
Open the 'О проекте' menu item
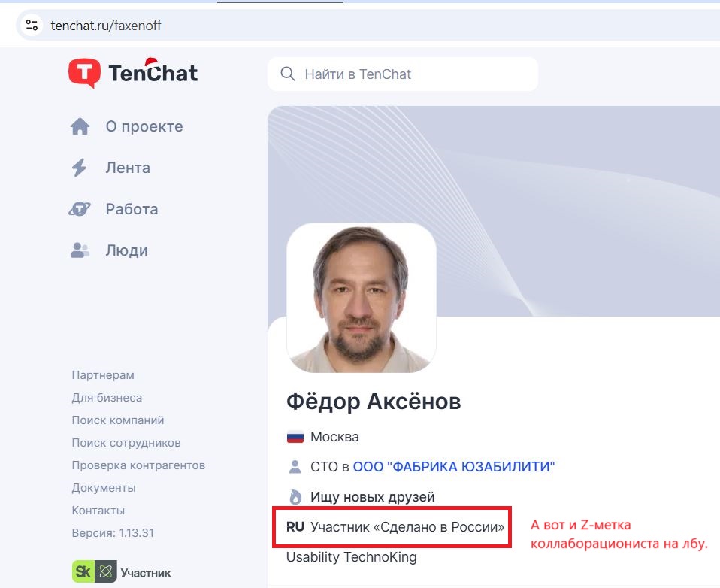click(144, 126)
